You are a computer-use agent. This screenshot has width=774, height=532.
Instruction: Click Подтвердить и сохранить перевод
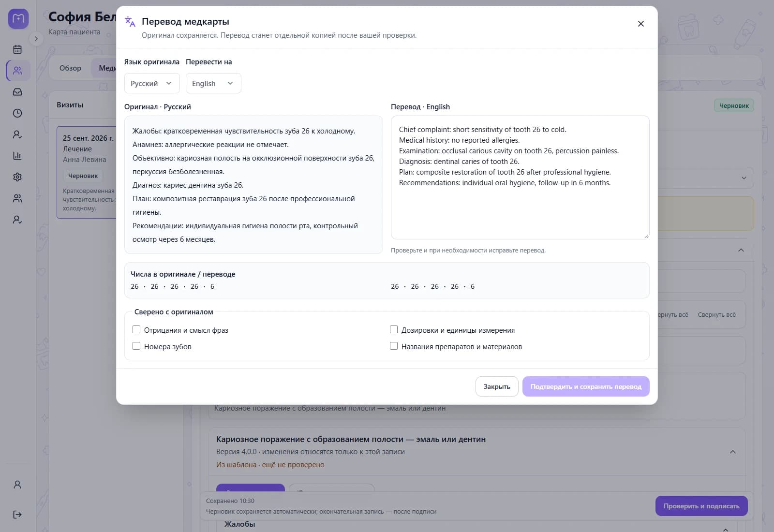(586, 386)
